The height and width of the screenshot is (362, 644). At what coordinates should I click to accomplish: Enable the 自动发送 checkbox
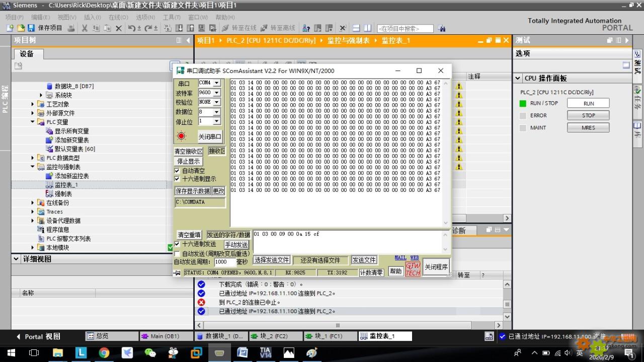(x=177, y=254)
